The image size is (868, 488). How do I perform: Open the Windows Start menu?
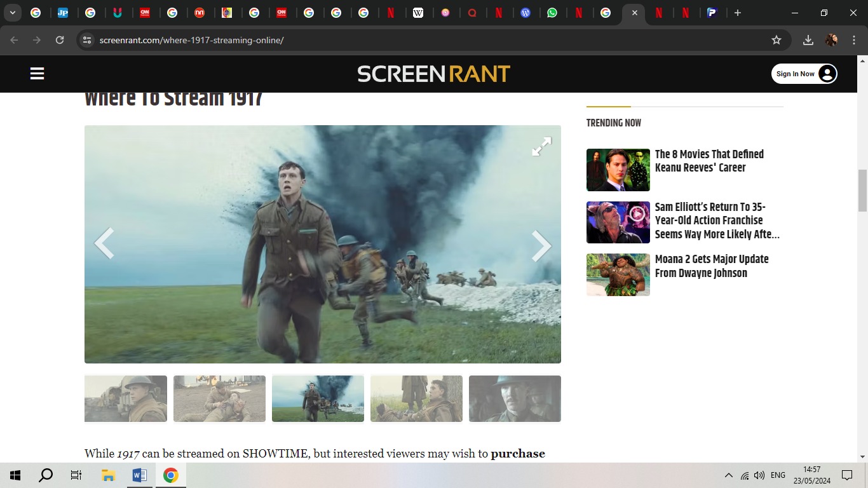15,475
